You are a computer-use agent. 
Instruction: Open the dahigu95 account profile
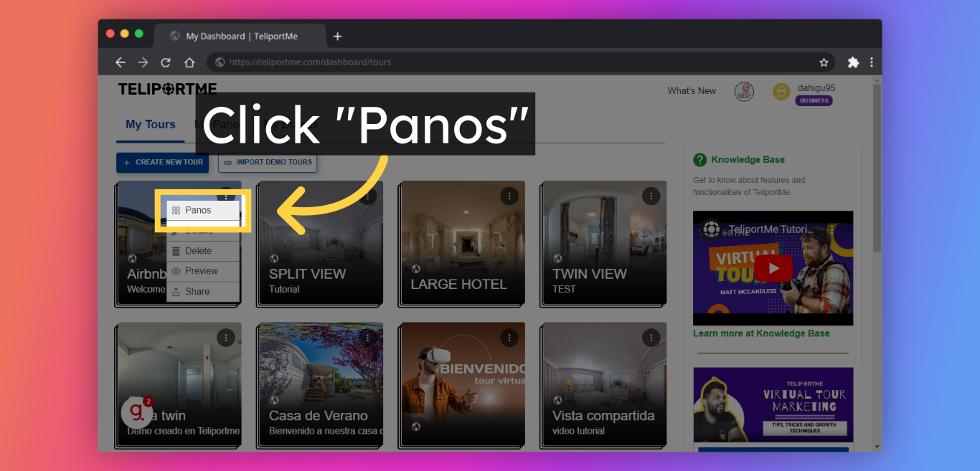[x=816, y=88]
